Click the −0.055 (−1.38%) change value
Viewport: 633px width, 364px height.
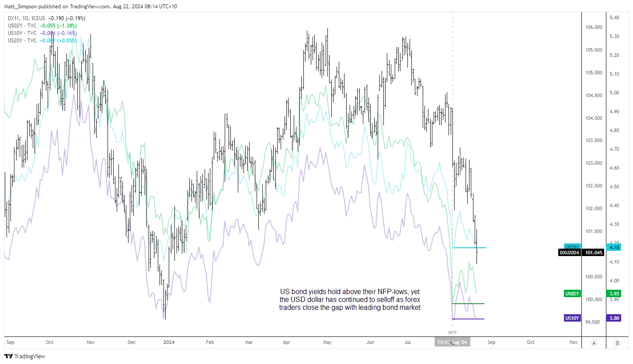click(58, 26)
